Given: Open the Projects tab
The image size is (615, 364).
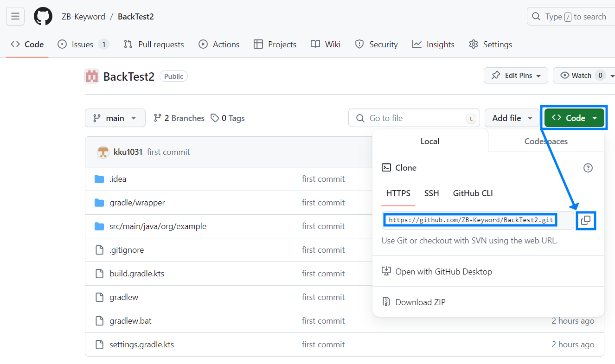Looking at the screenshot, I should tap(275, 45).
